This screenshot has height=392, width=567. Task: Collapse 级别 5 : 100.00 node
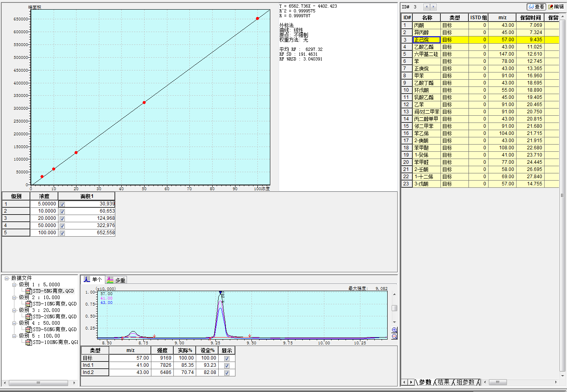[14, 336]
